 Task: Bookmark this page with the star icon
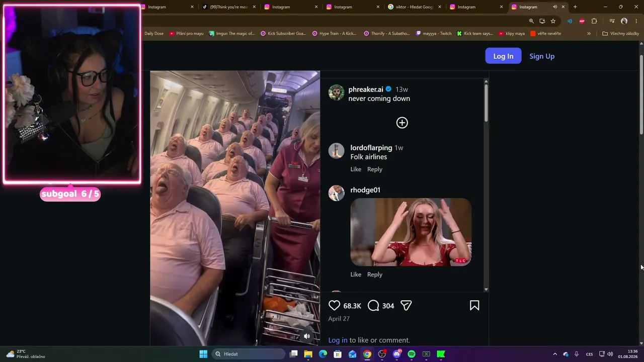[x=553, y=21]
